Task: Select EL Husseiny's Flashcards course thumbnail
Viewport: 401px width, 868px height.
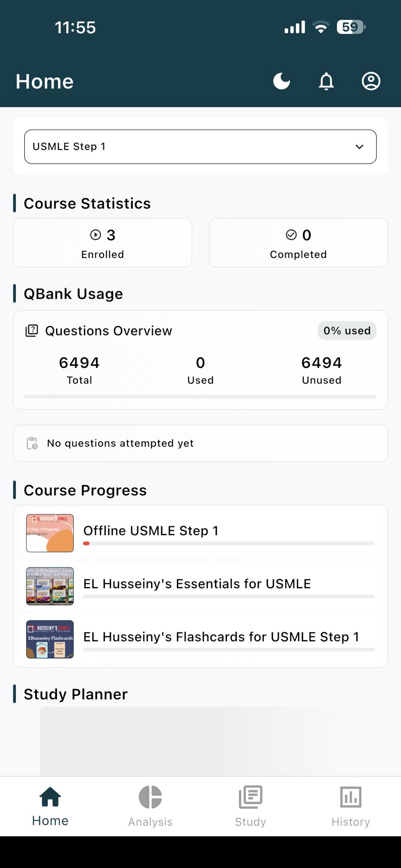Action: click(x=50, y=639)
